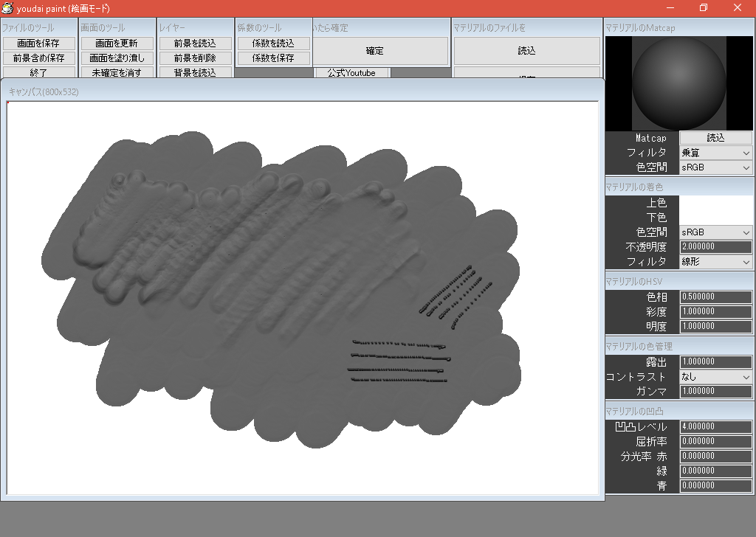
Task: Load the foreground with 前景を読込
Action: [194, 43]
